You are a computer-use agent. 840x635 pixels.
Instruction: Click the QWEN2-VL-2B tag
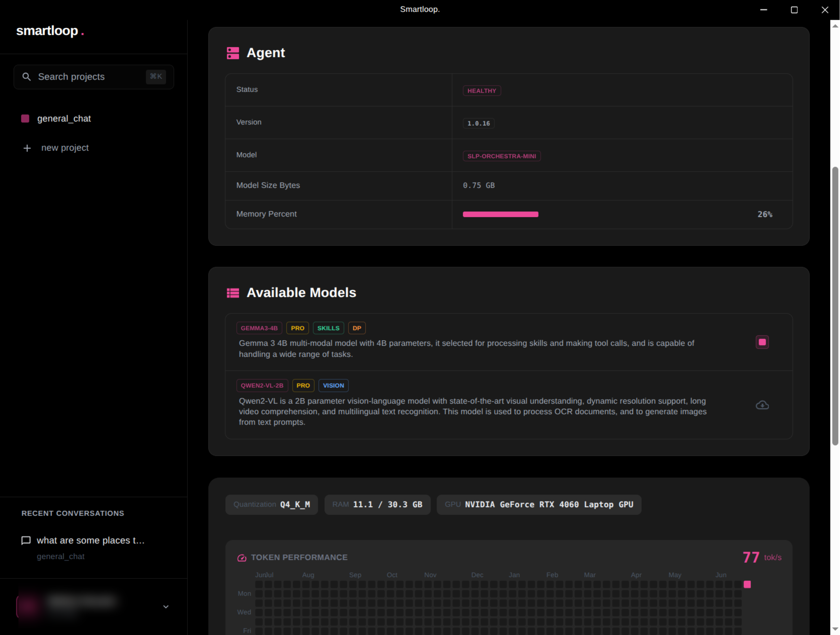(x=262, y=385)
